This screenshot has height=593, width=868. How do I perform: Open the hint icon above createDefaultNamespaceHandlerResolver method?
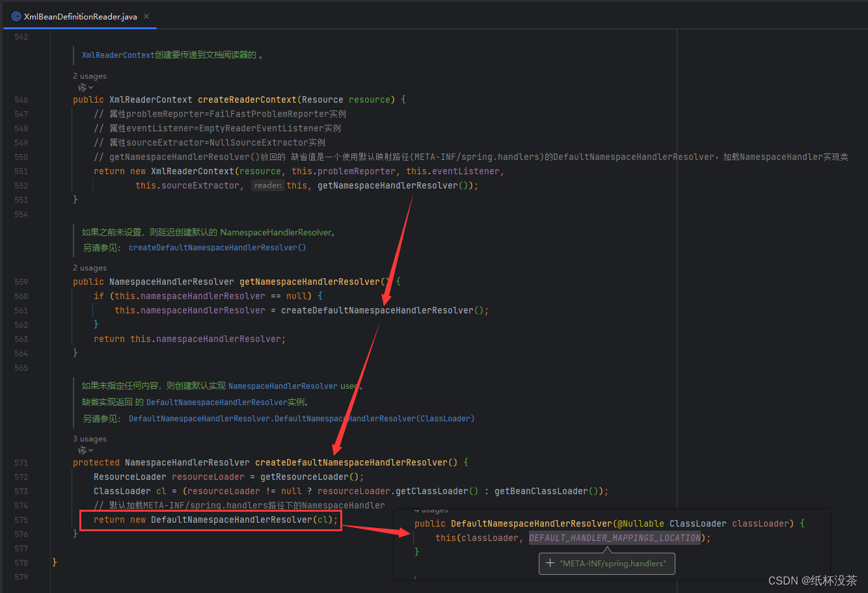pos(85,450)
